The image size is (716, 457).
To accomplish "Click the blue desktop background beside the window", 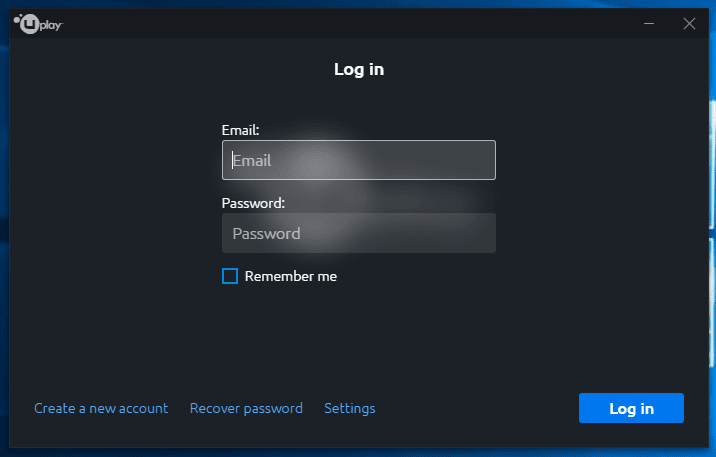I will tap(4, 228).
